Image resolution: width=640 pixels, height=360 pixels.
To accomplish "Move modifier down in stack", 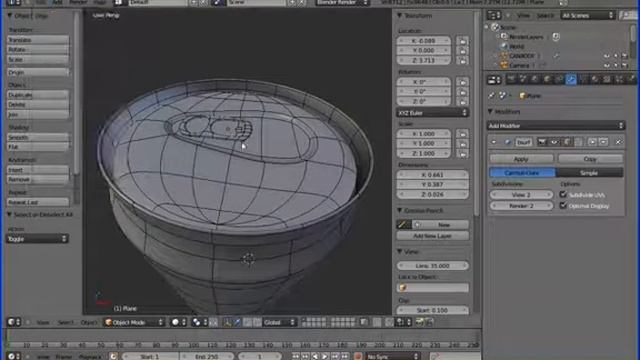I will point(603,142).
